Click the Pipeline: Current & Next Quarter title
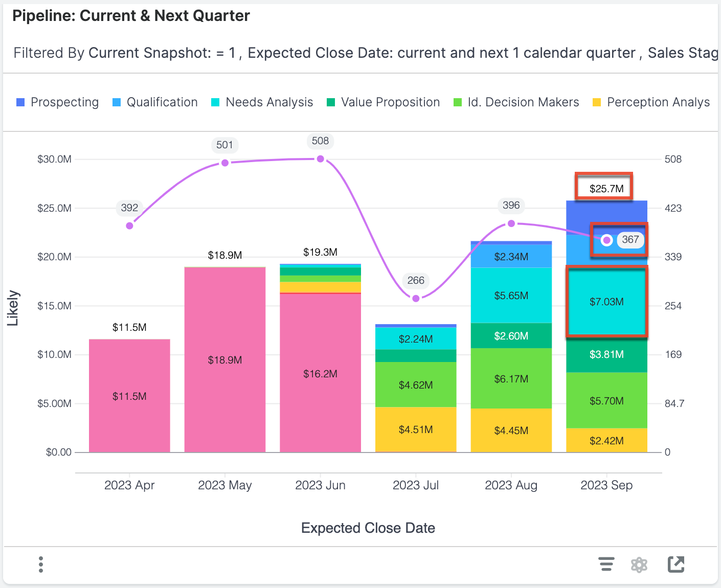721x588 pixels. [131, 15]
